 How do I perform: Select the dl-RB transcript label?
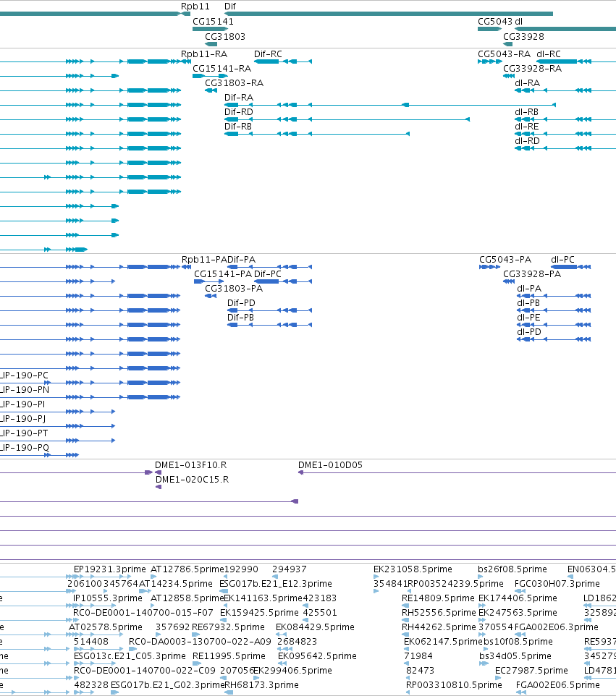pos(527,112)
